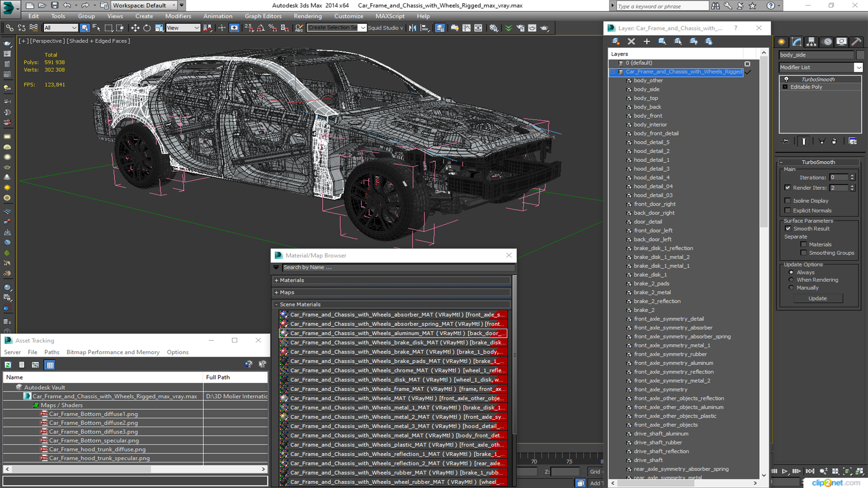The height and width of the screenshot is (488, 868).
Task: Open the MAXScript menu
Action: [x=390, y=16]
